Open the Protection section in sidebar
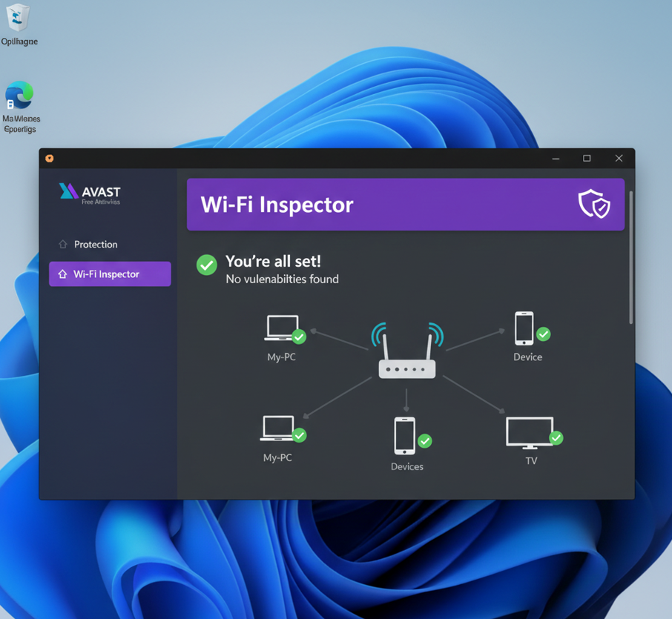This screenshot has width=672, height=619. (95, 244)
